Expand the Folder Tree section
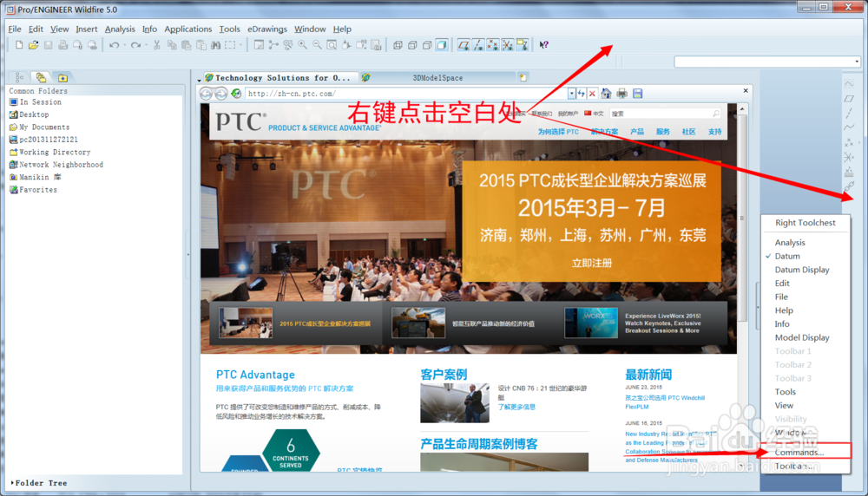This screenshot has width=868, height=496. coord(39,483)
